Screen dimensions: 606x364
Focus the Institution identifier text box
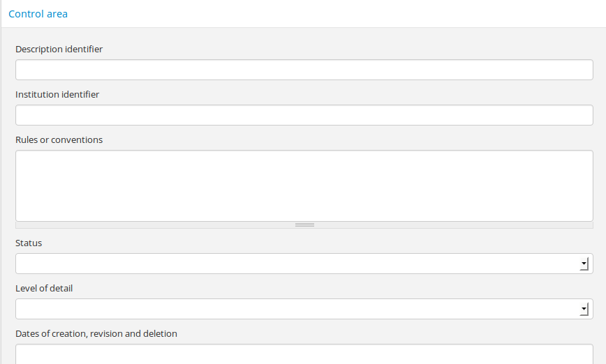(x=304, y=115)
